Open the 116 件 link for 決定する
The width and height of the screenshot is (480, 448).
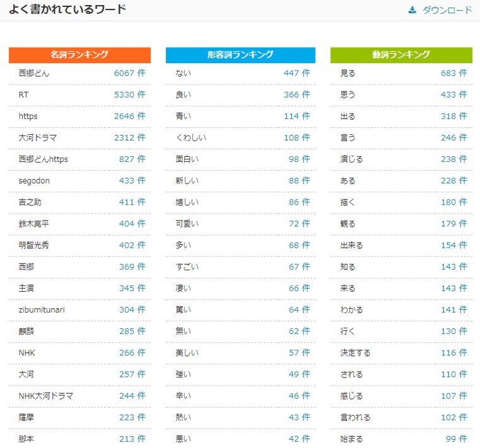point(454,353)
